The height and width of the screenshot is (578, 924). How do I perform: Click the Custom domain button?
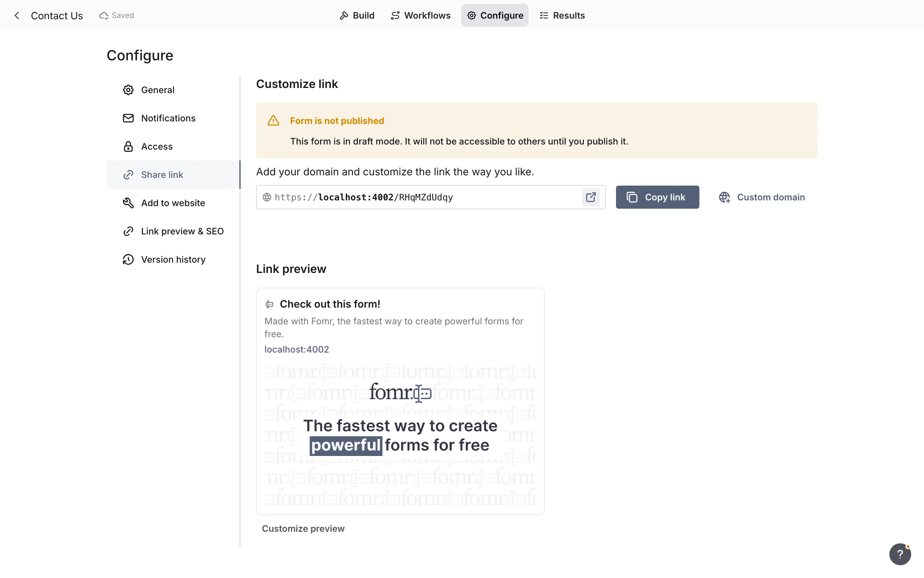tap(762, 197)
